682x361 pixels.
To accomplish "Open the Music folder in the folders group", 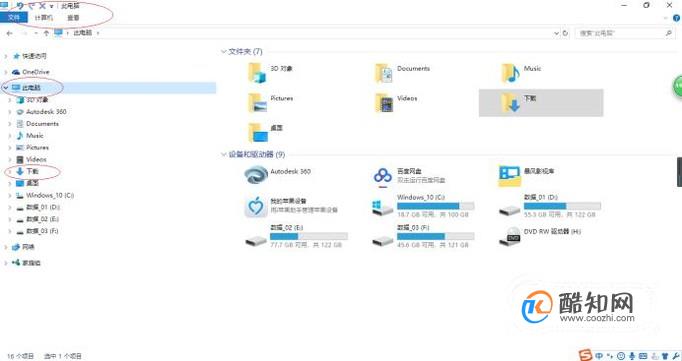I will click(x=522, y=73).
